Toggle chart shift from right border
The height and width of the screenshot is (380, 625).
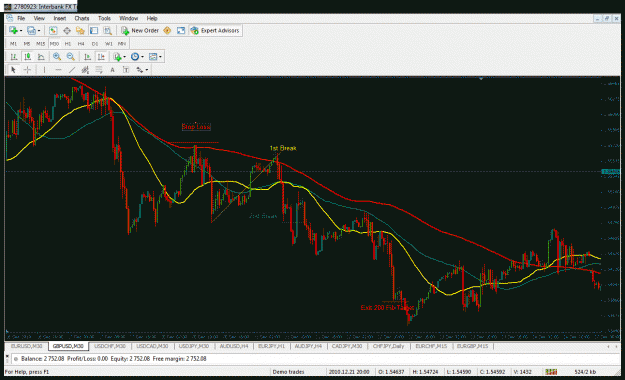(101, 57)
